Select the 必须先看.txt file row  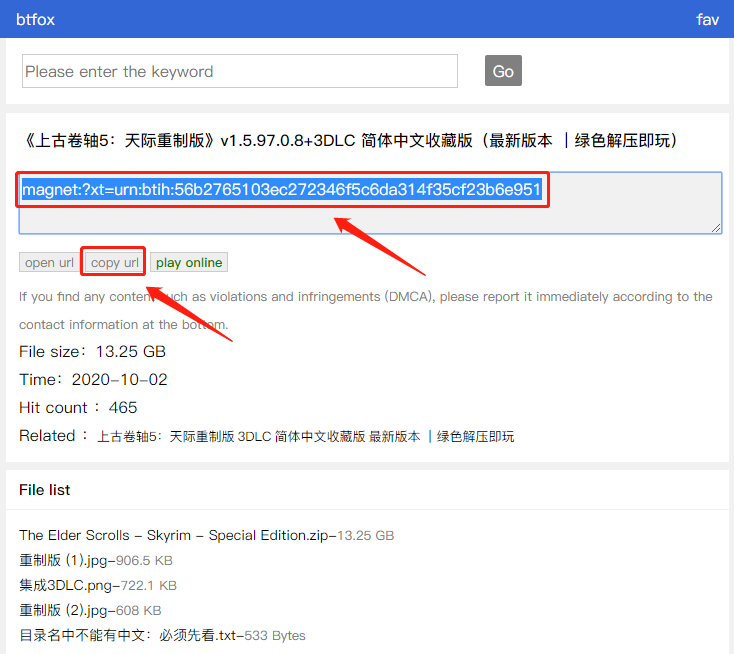(x=162, y=636)
